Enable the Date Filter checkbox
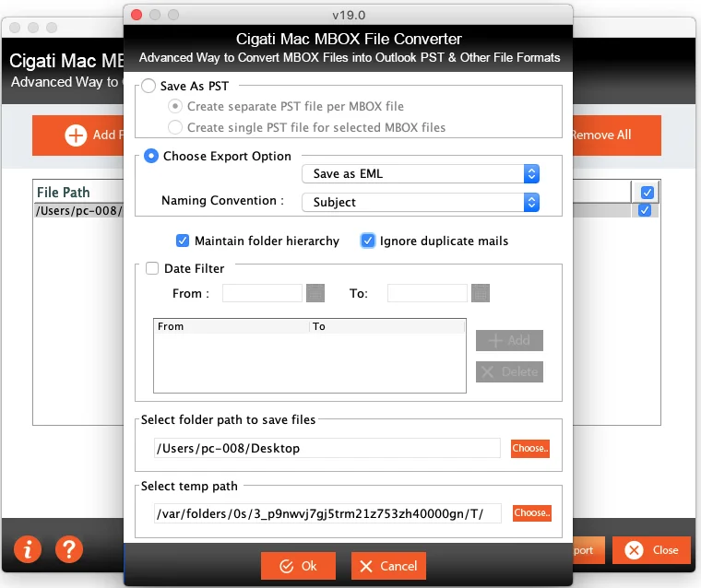This screenshot has width=701, height=588. pos(152,268)
